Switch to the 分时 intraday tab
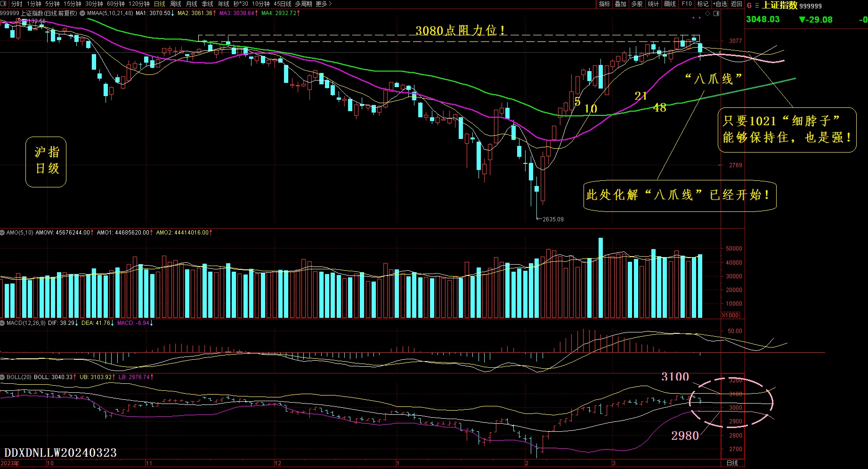Screen dimensions: 868x469 pos(16,4)
